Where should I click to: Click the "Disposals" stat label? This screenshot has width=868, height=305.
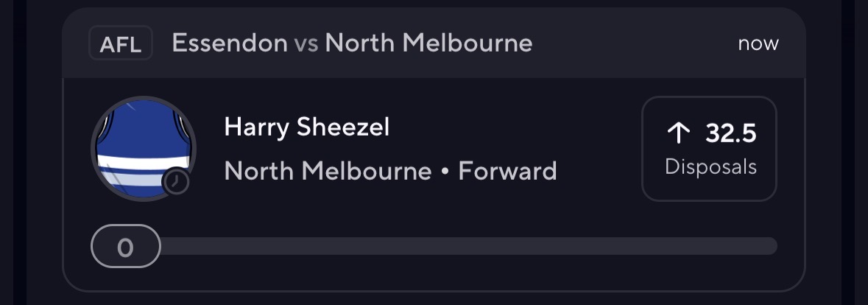pyautogui.click(x=710, y=167)
